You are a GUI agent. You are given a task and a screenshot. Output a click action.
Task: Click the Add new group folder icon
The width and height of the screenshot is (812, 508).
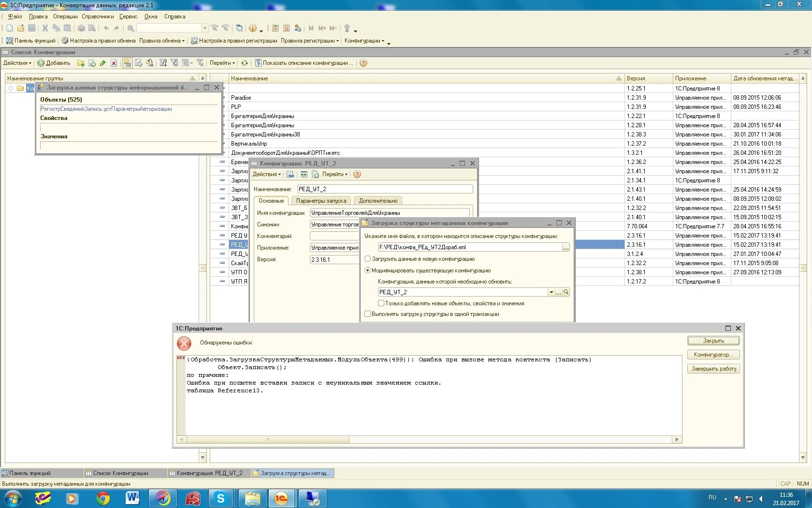click(81, 63)
